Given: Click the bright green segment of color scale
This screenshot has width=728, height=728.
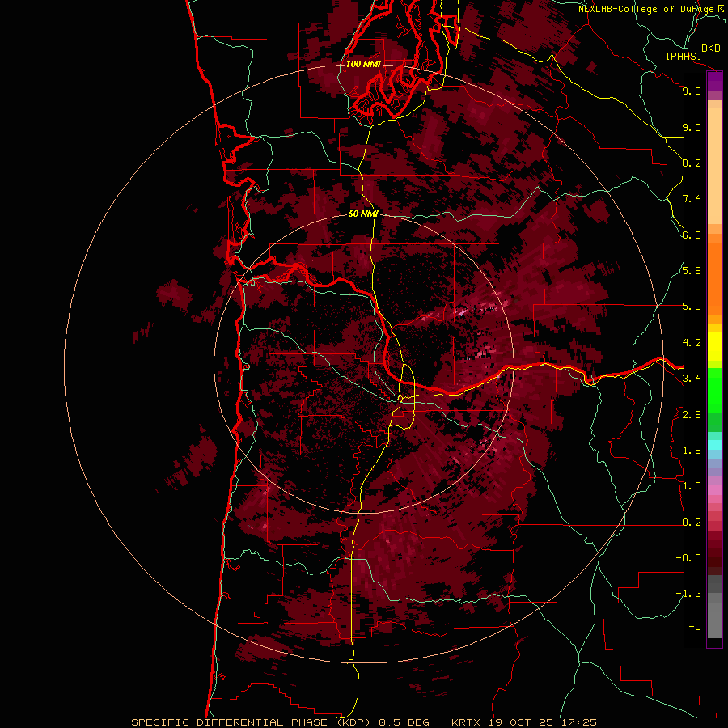Looking at the screenshot, I should tap(714, 391).
